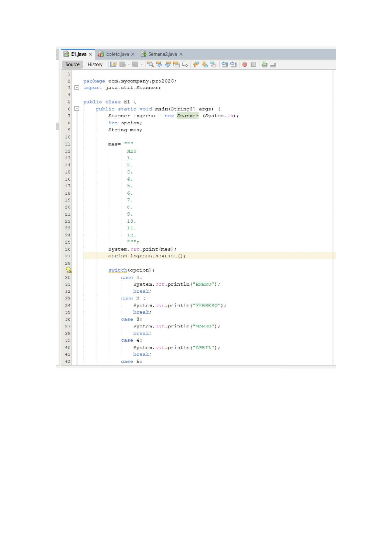Jump to Previous Bookmark icon
The image size is (392, 554).
[x=196, y=64]
